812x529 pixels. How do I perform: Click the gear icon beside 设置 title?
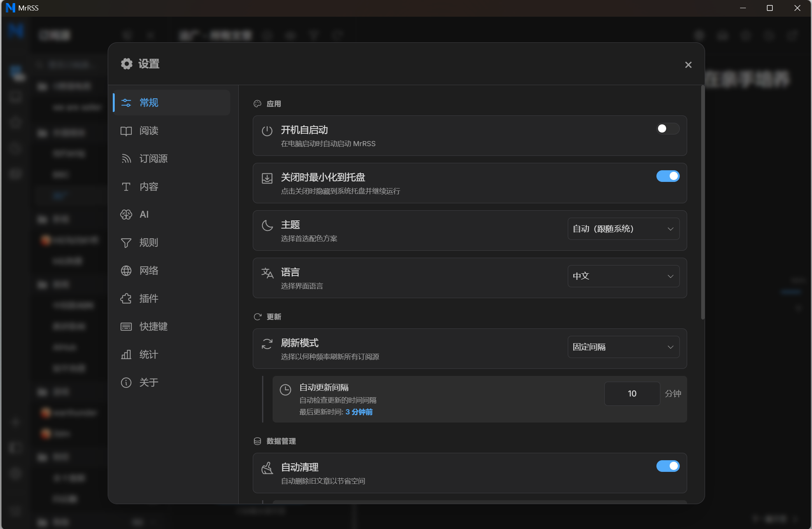pos(127,64)
